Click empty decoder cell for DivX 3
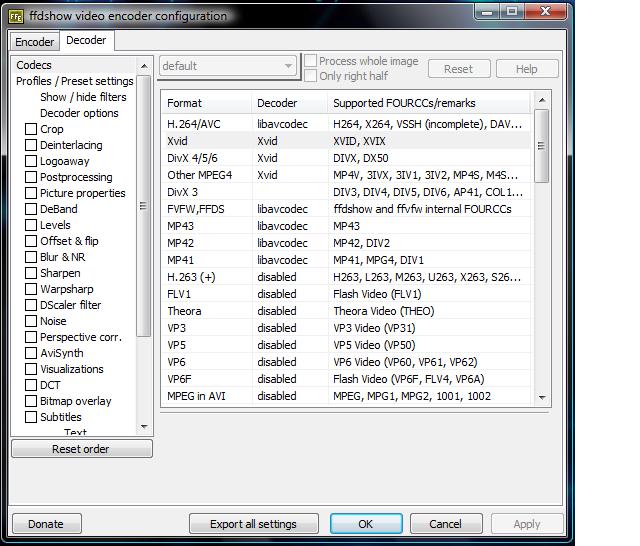This screenshot has width=640, height=546. click(x=290, y=192)
